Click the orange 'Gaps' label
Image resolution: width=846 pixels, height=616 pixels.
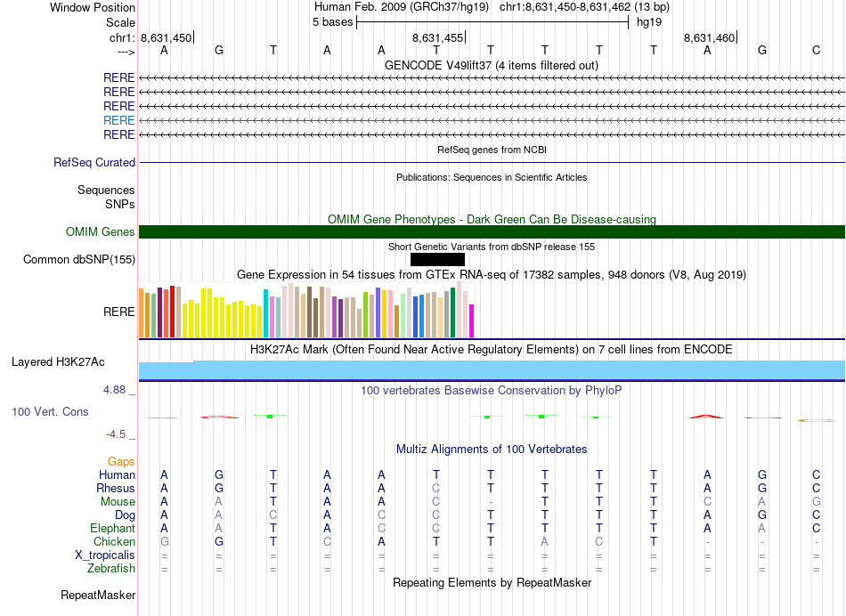pos(121,461)
